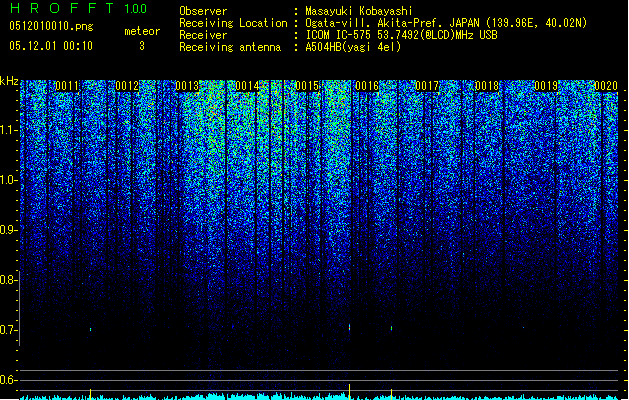
Task: Click the Ogata-vill. Akita-Pref. JAPAN location text
Action: pyautogui.click(x=446, y=23)
